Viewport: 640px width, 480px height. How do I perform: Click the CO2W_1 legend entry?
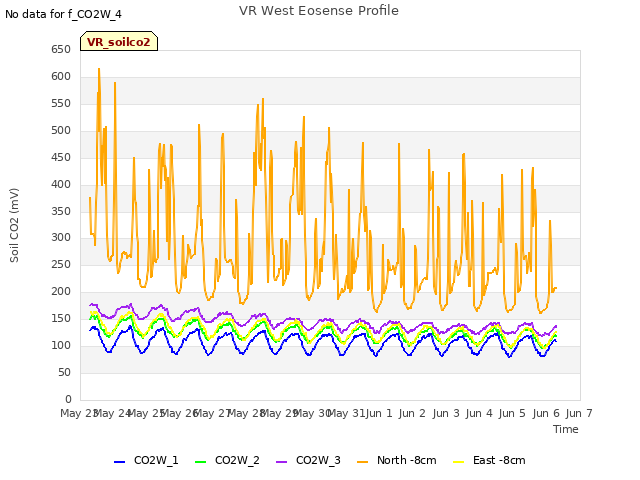tap(146, 460)
